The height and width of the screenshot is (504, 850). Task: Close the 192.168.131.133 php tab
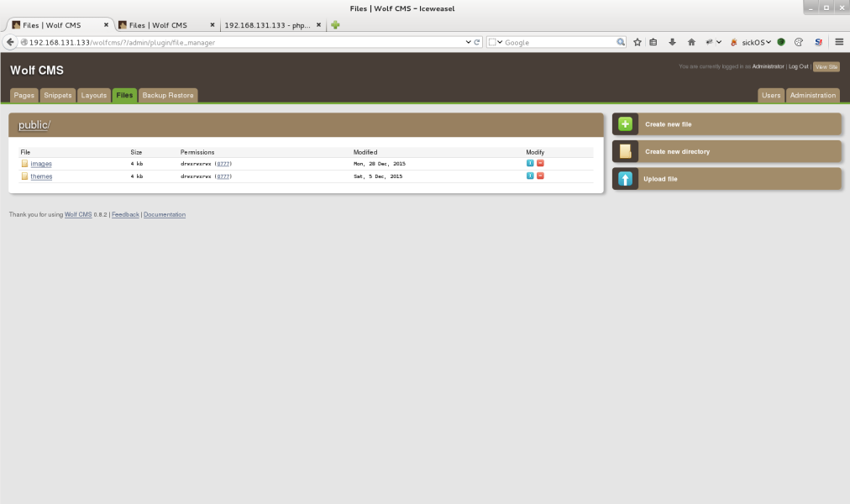[319, 25]
